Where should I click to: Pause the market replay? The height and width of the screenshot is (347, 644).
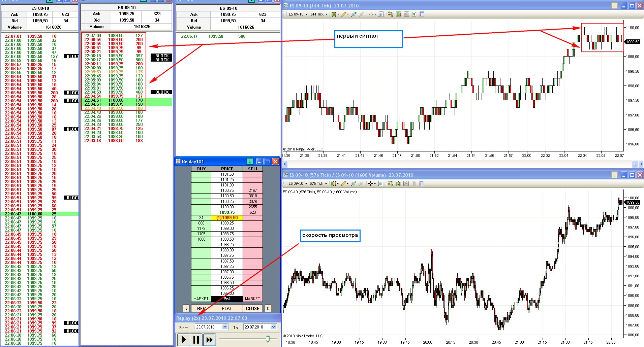[x=196, y=340]
